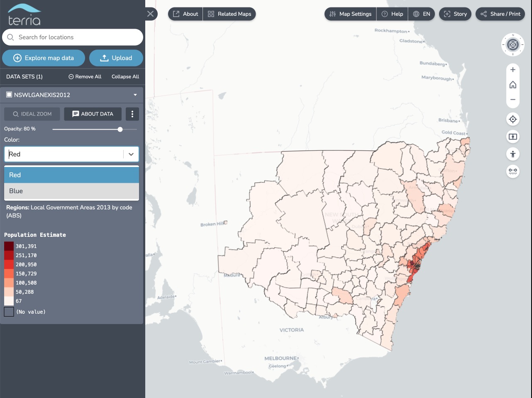Image resolution: width=532 pixels, height=398 pixels.
Task: Click the compass gyroscope control
Action: tap(513, 44)
